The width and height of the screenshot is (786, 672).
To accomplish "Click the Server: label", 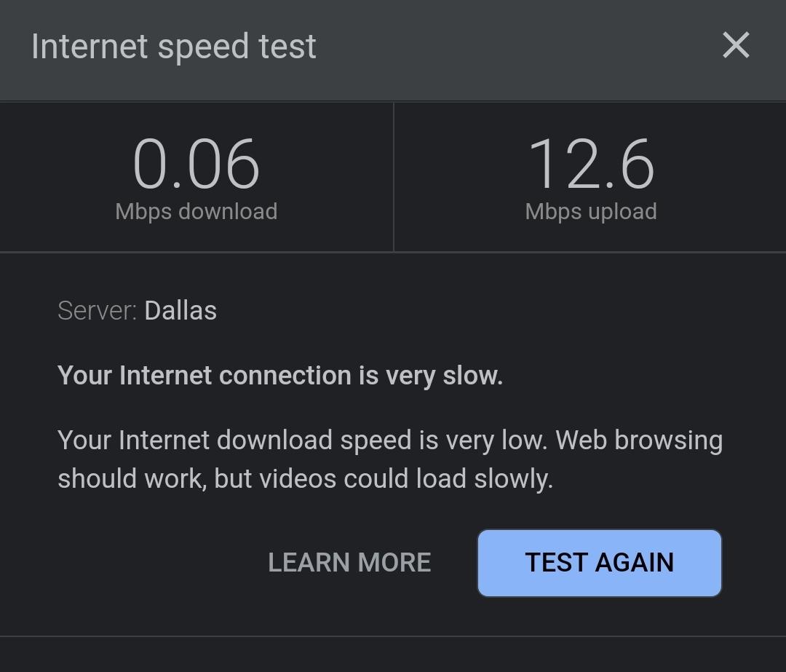I will (x=97, y=311).
